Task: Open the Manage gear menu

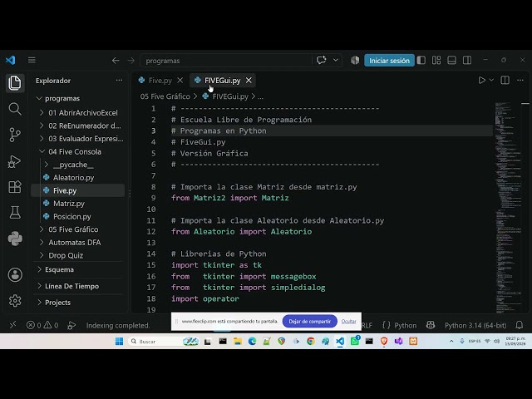Action: click(15, 301)
